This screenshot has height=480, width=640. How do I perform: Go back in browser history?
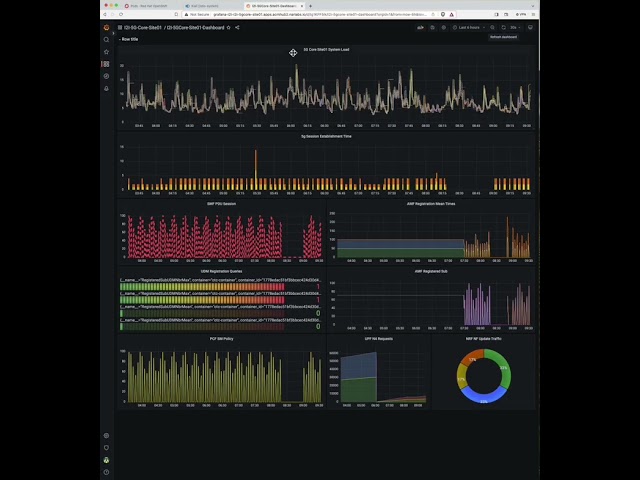[105, 14]
